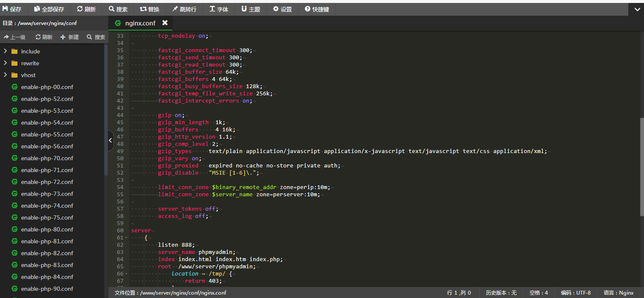Expand the rewrite folder arrow
The width and height of the screenshot is (644, 298).
point(5,63)
